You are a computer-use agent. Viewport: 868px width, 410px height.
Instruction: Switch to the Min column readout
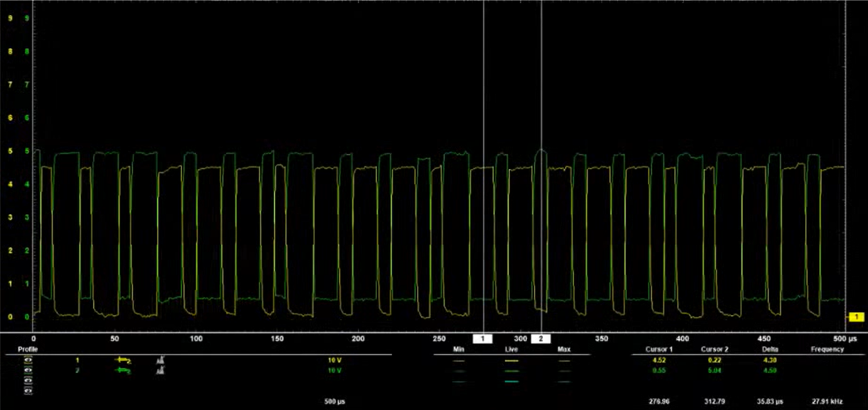458,350
